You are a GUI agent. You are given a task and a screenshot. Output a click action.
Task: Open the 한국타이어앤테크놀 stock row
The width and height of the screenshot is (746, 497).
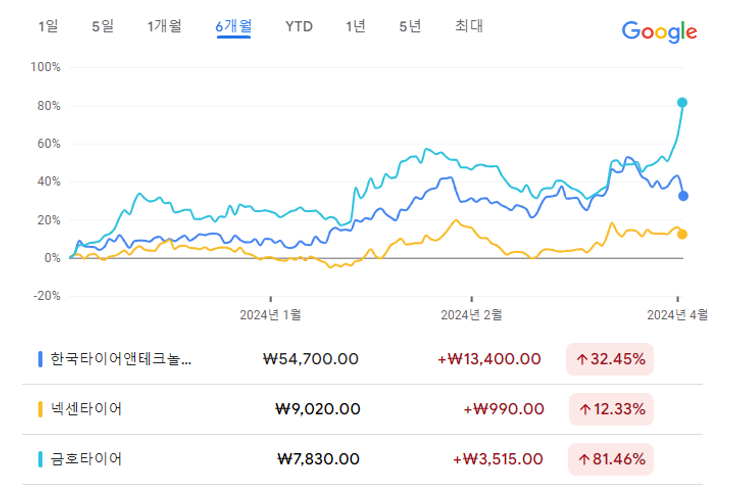tap(362, 359)
